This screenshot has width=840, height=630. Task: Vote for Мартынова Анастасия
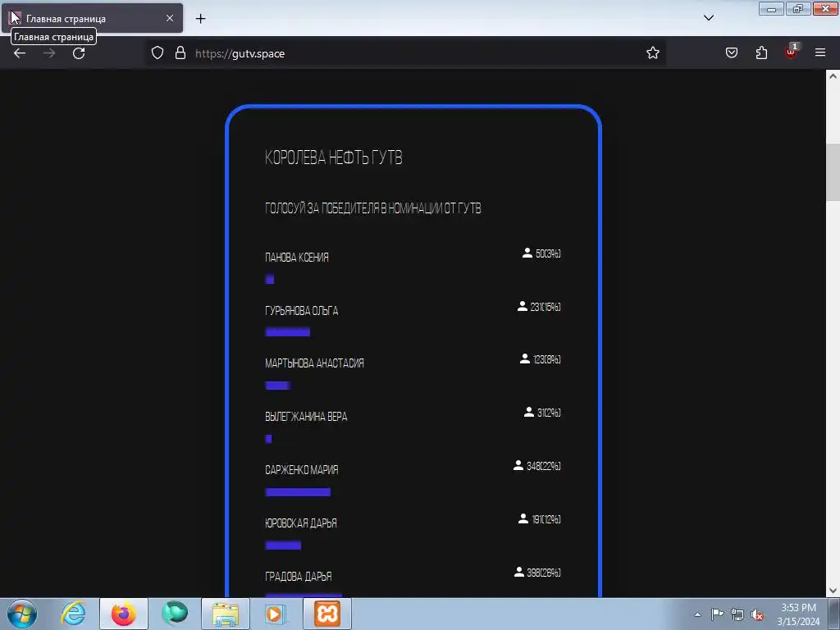click(x=314, y=363)
